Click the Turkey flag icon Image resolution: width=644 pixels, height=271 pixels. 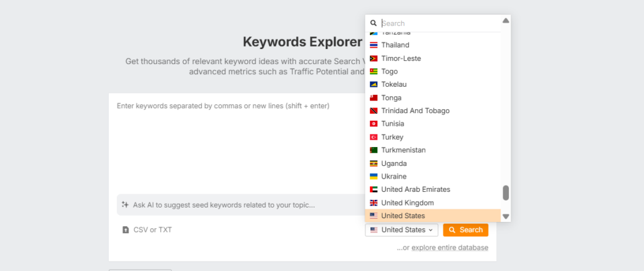point(374,136)
